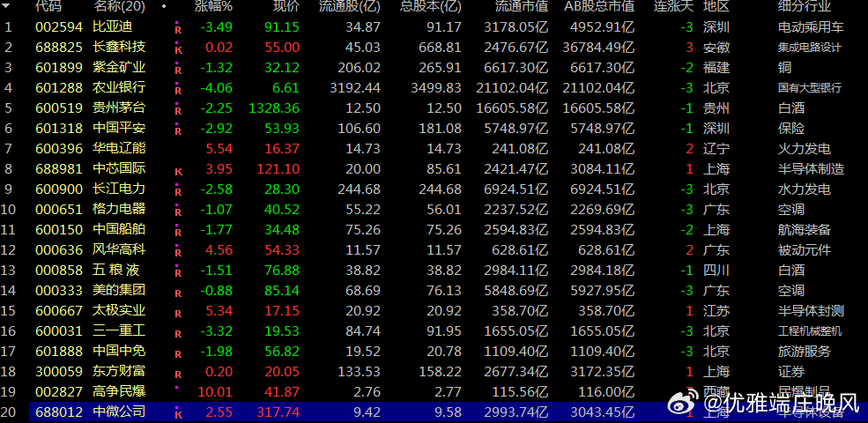Click the R marker beside 格力电器
Viewport: 868px width, 423px height.
click(x=178, y=212)
